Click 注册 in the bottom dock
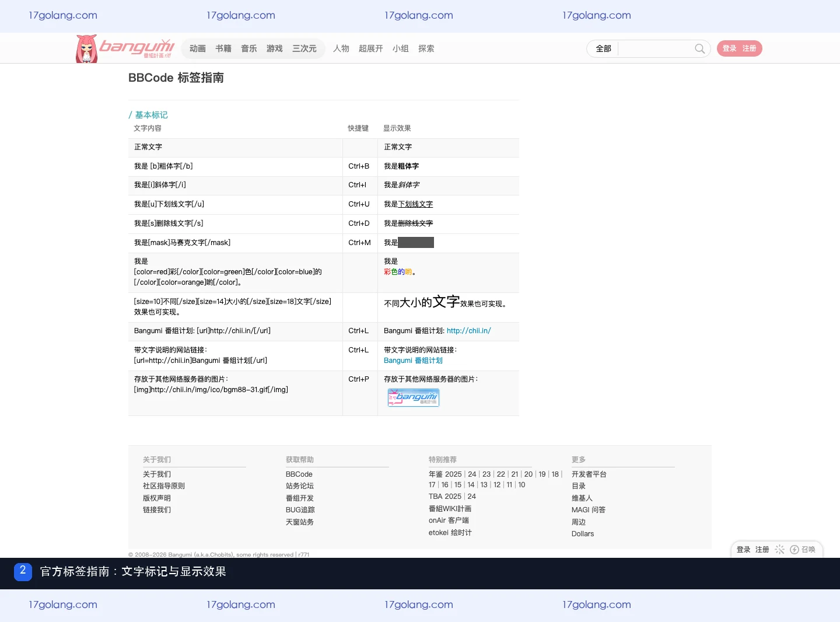The height and width of the screenshot is (622, 840). [x=762, y=550]
